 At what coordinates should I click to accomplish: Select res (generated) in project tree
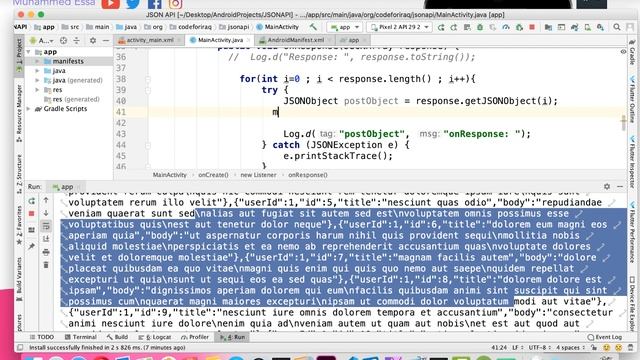(72, 99)
